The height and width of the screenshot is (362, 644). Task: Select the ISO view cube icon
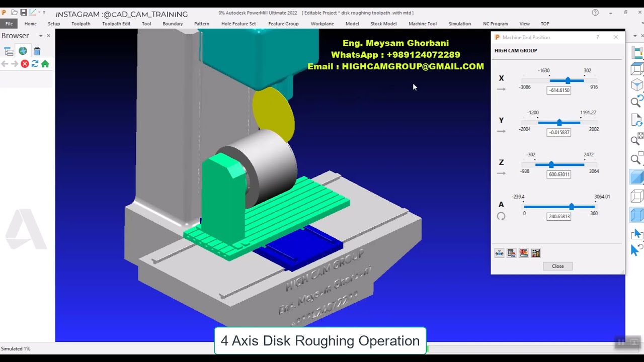[x=637, y=85]
